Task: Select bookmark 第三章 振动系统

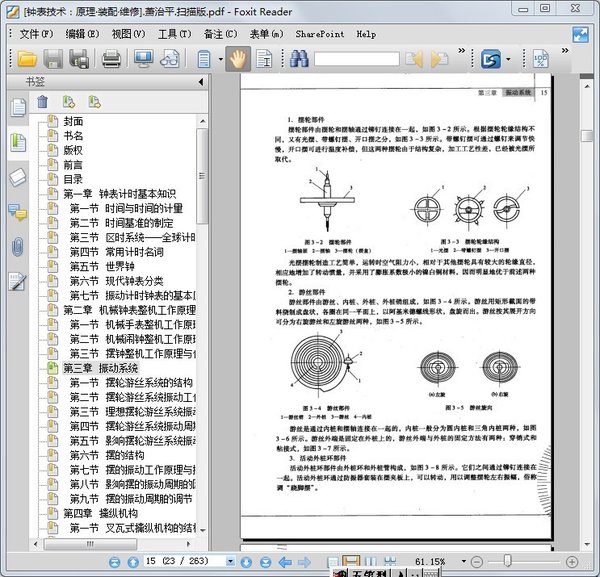Action: point(100,368)
